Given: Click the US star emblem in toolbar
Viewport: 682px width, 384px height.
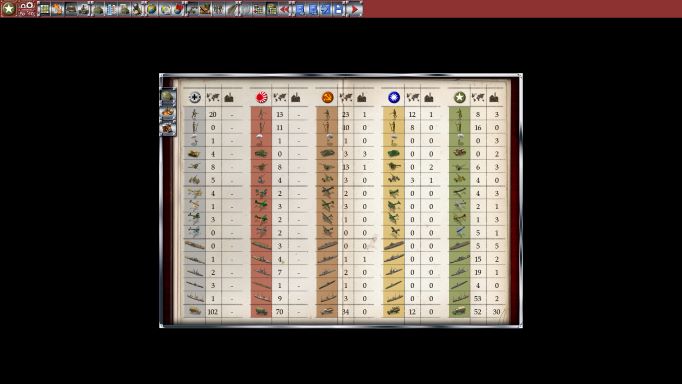Looking at the screenshot, I should (x=9, y=8).
